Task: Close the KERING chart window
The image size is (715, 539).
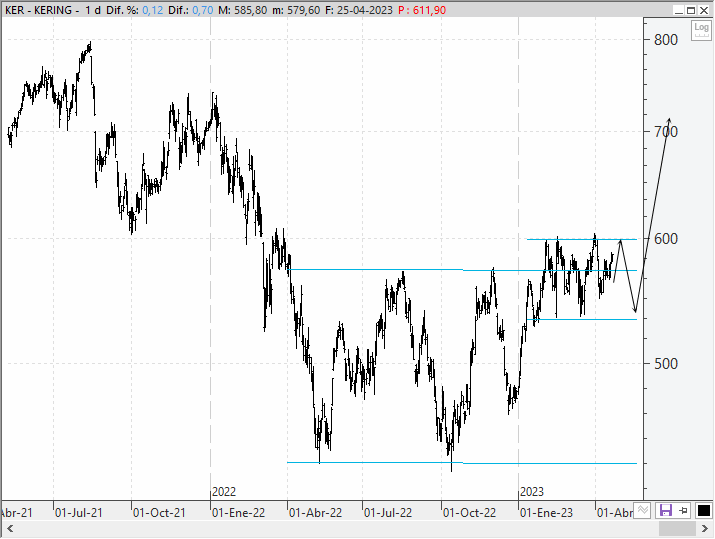Action: click(705, 10)
